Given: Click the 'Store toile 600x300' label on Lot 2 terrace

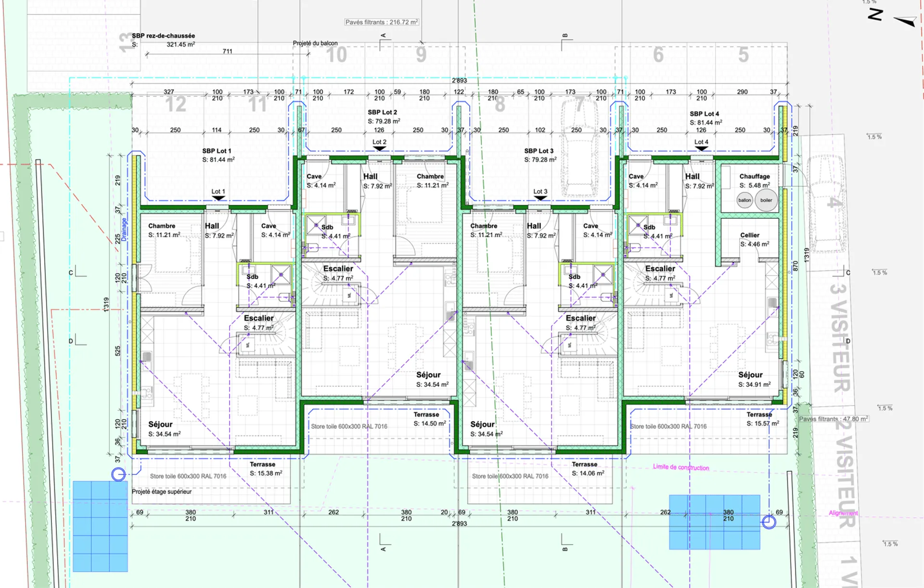Looking at the screenshot, I should click(349, 426).
